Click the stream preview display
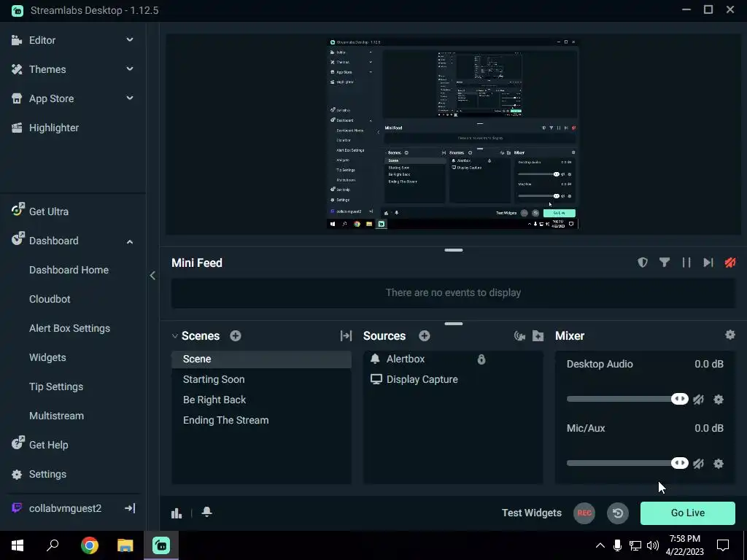747x560 pixels. (453, 134)
